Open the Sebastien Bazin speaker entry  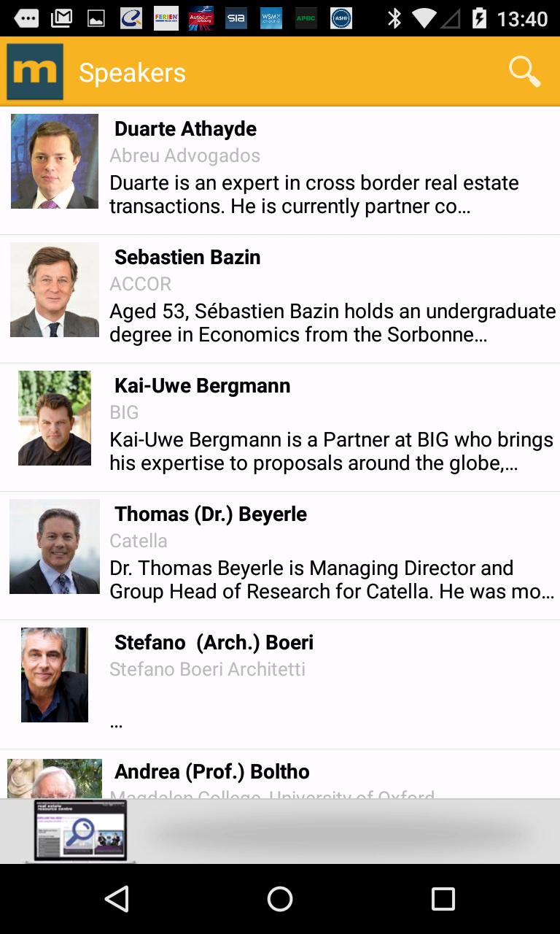click(187, 257)
